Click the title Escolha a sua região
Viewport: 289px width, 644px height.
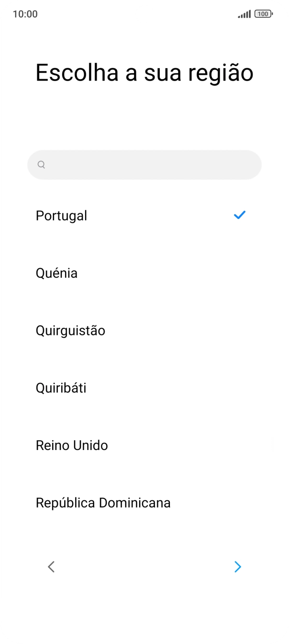pos(144,72)
